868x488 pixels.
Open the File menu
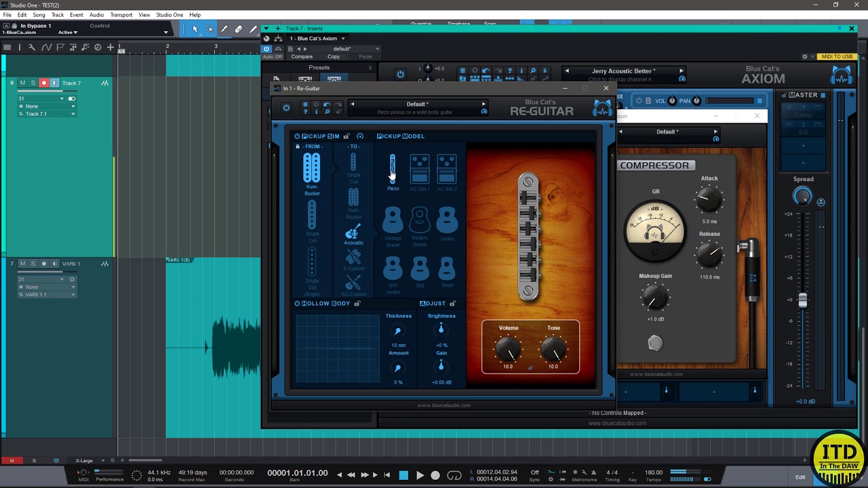pos(7,15)
